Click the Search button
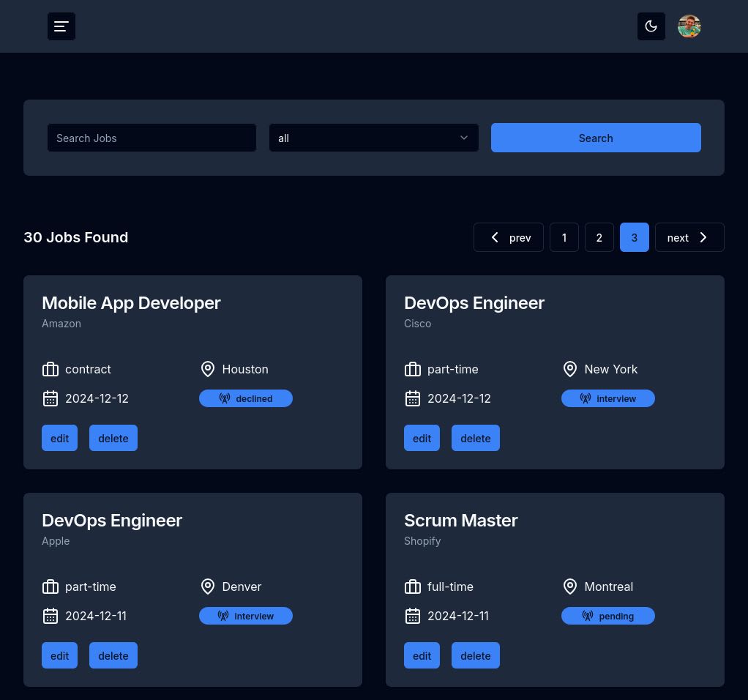Viewport: 748px width, 700px height. pos(596,138)
